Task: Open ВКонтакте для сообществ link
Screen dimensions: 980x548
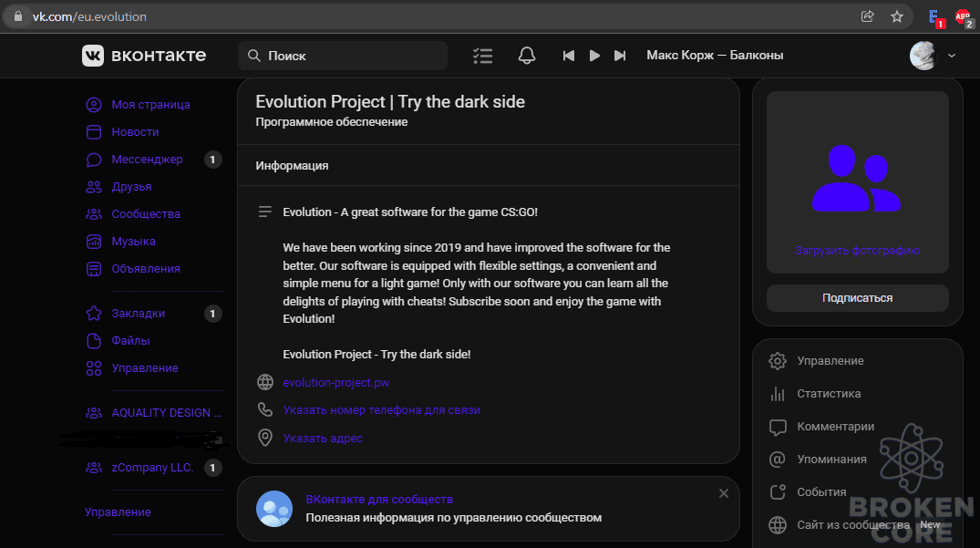Action: 378,500
